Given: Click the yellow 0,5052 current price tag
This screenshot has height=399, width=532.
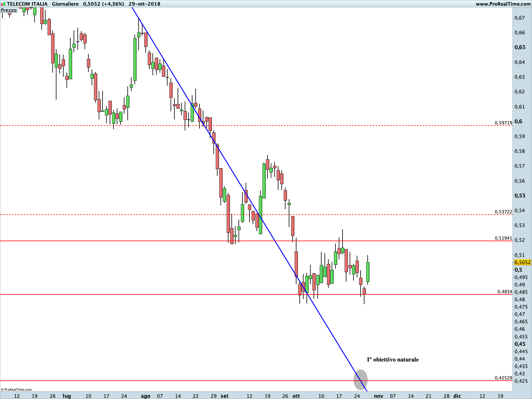Looking at the screenshot, I should pyautogui.click(x=523, y=262).
